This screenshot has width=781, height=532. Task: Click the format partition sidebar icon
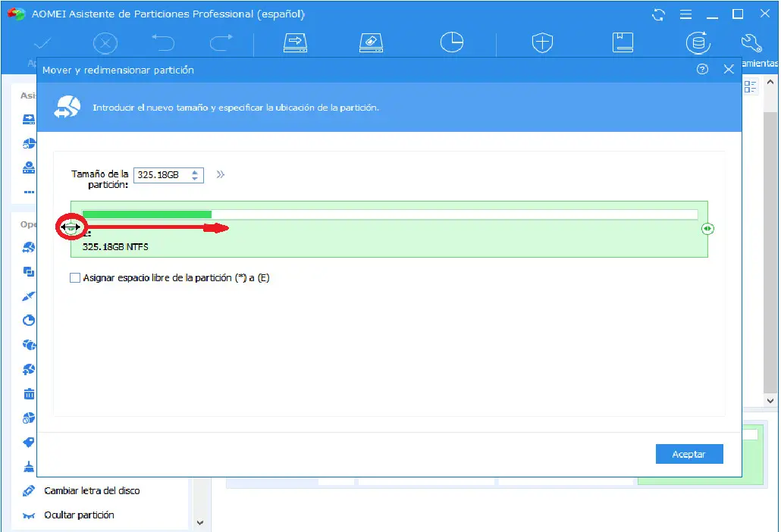coord(29,418)
